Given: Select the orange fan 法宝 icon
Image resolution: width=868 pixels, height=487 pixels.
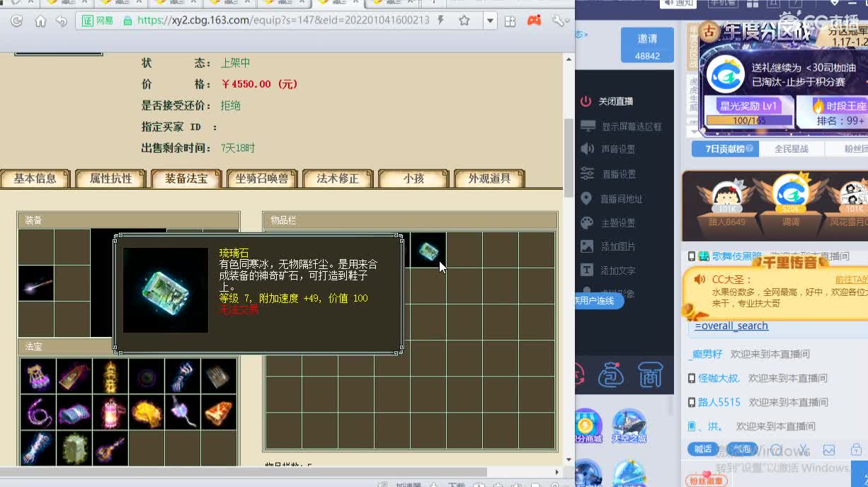Looking at the screenshot, I should 219,412.
